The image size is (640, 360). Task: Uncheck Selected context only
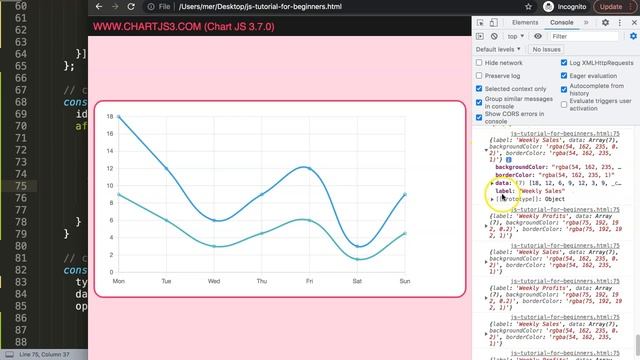479,89
